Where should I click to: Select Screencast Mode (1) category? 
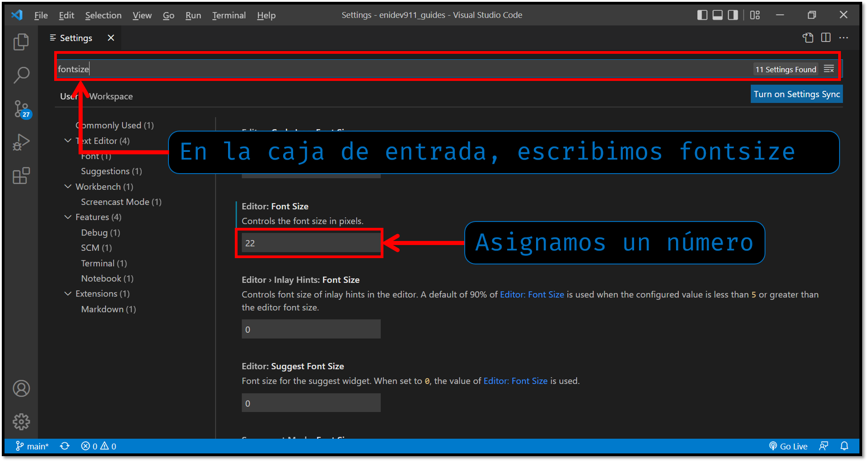click(121, 202)
